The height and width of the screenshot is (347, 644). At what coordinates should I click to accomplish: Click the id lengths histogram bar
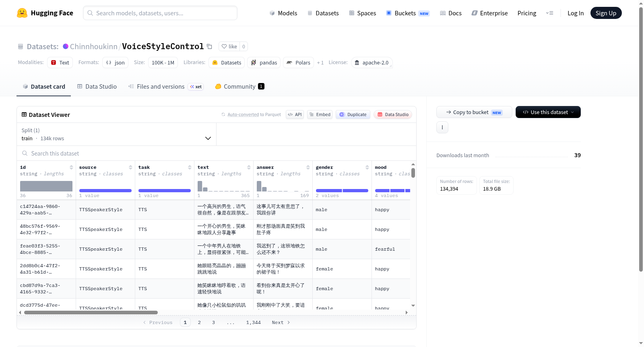click(46, 186)
